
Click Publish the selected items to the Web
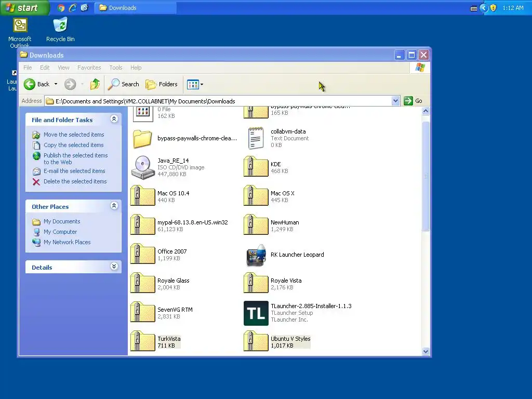tap(76, 158)
